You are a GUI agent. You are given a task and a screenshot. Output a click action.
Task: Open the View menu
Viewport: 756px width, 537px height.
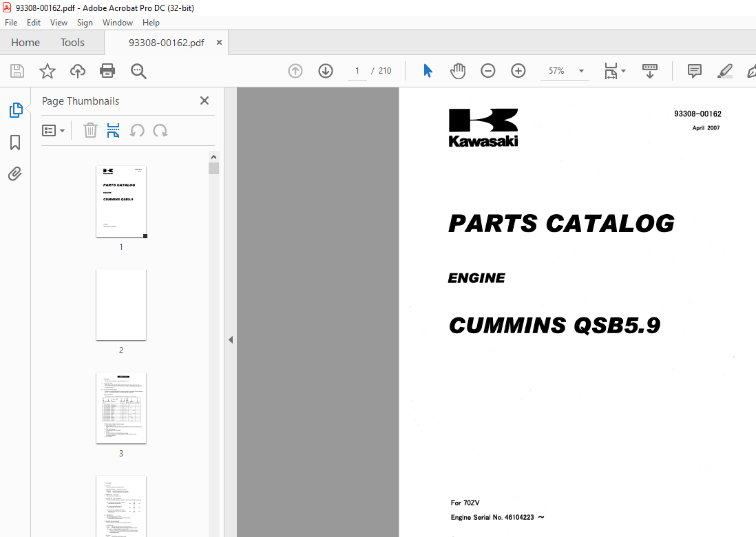(x=59, y=23)
